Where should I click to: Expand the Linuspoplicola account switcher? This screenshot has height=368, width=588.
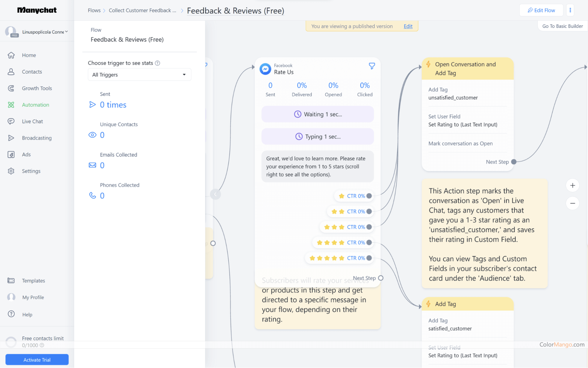(x=45, y=32)
